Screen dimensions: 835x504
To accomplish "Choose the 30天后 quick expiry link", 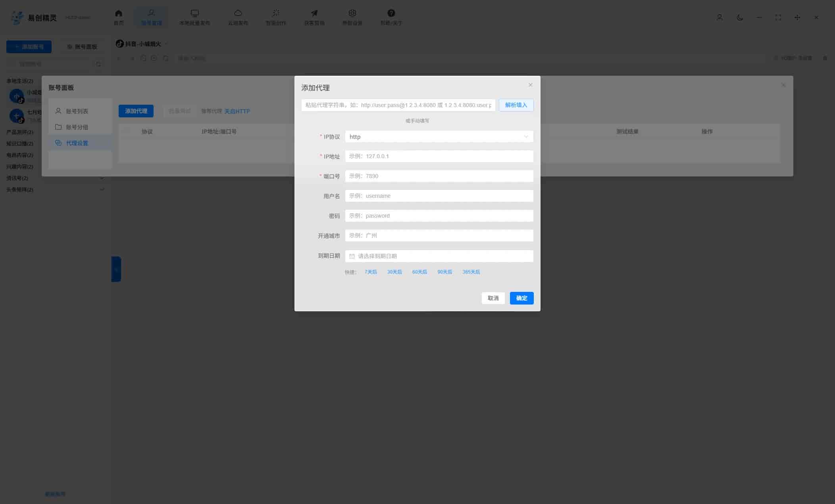I will point(394,272).
